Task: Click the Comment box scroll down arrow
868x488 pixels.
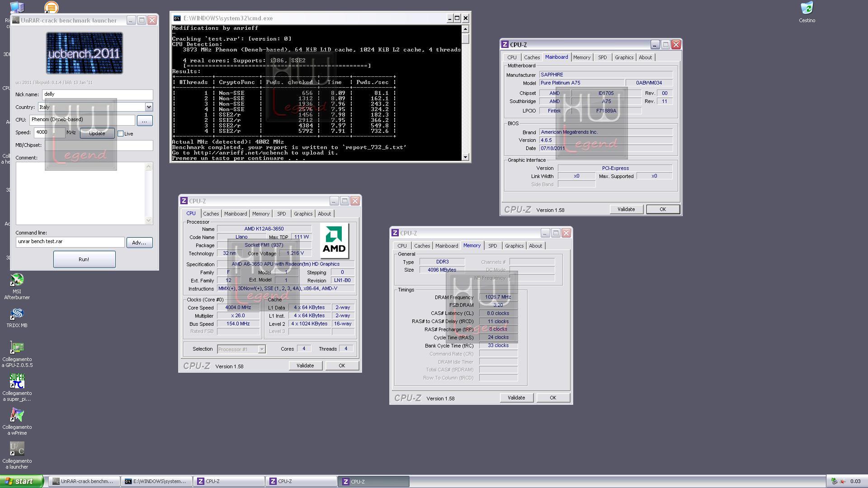Action: (149, 220)
